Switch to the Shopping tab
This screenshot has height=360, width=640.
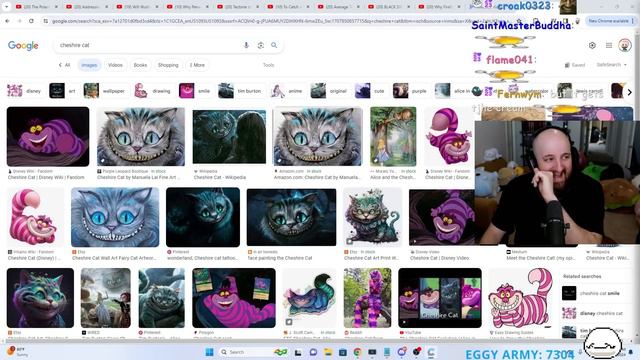tap(168, 65)
